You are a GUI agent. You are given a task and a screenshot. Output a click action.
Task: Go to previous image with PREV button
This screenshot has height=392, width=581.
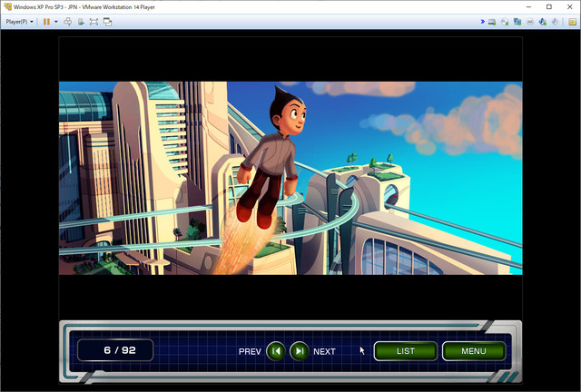[276, 351]
